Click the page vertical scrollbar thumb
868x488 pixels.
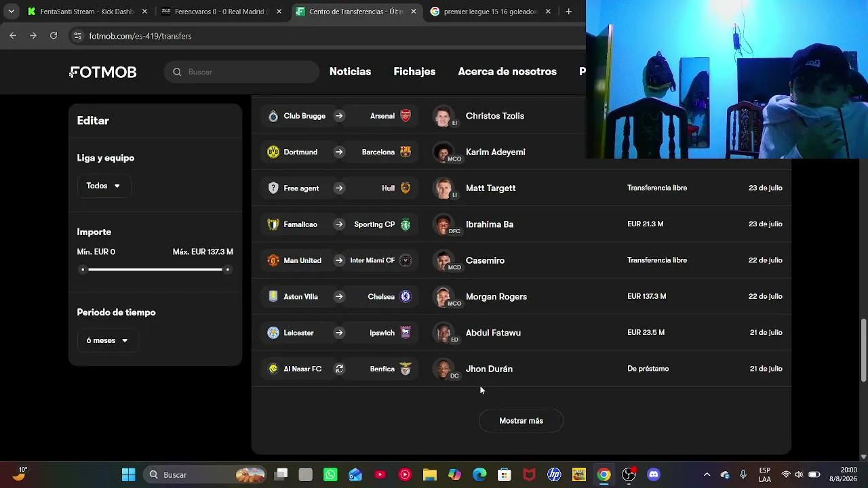click(x=863, y=350)
